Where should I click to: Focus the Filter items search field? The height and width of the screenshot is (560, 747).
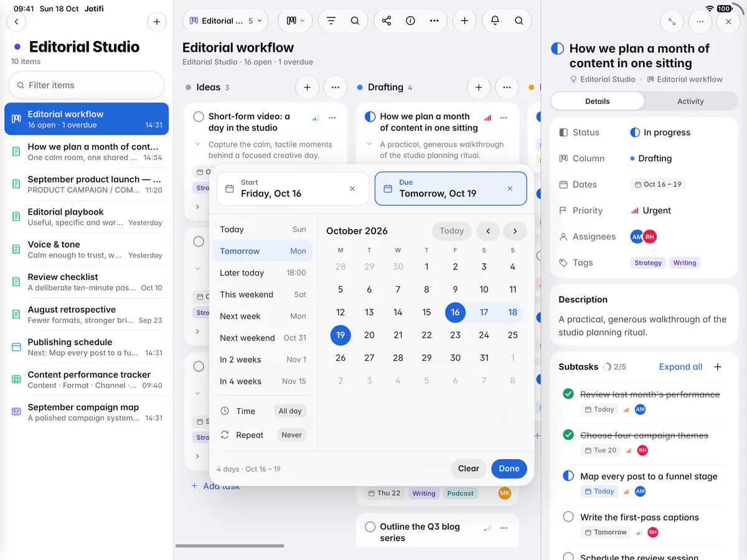click(87, 85)
